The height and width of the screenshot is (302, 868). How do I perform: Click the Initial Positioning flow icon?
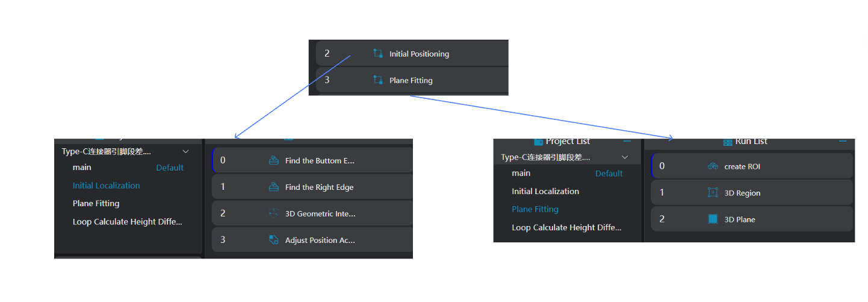[x=378, y=54]
